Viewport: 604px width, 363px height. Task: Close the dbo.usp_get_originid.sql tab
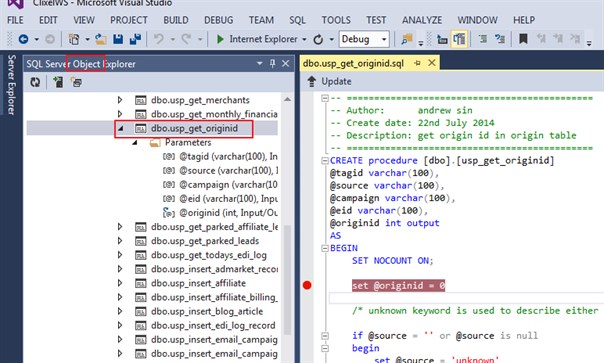pos(432,62)
